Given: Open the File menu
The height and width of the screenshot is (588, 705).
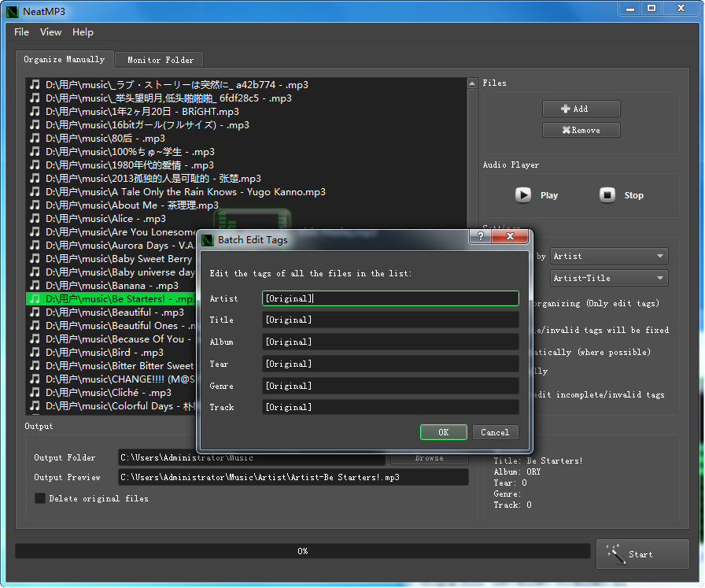Looking at the screenshot, I should (21, 32).
